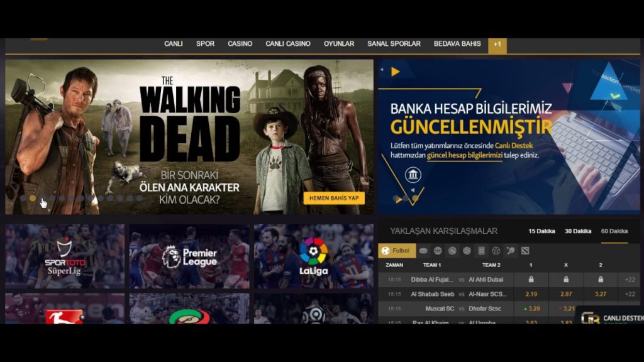Screen dimensions: 644x362
Task: Click the X column header
Action: (x=566, y=265)
